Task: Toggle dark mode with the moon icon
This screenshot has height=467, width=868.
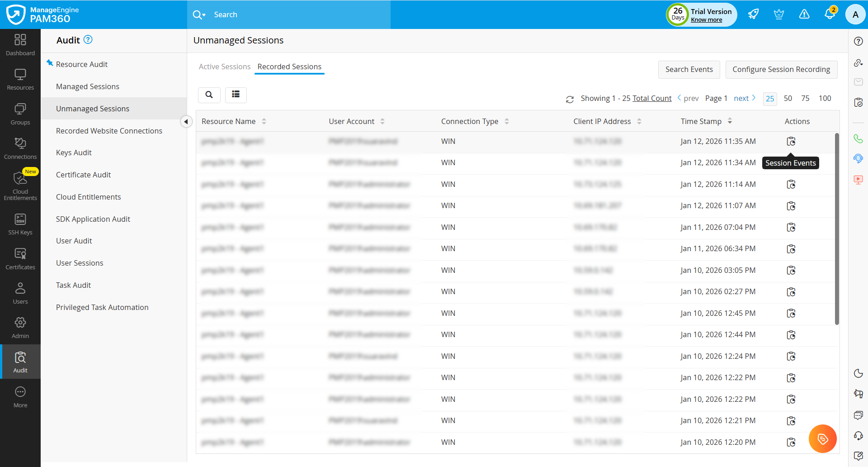Action: [858, 373]
